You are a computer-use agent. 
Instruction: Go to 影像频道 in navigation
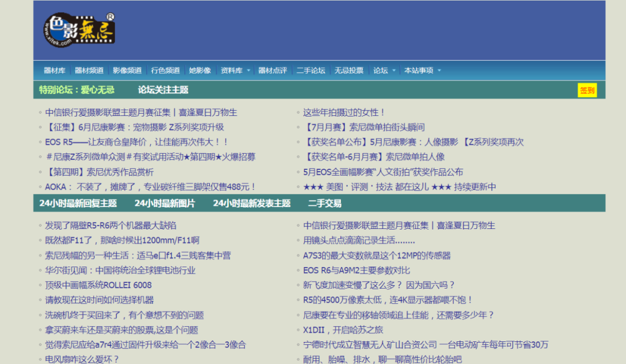[x=127, y=71]
